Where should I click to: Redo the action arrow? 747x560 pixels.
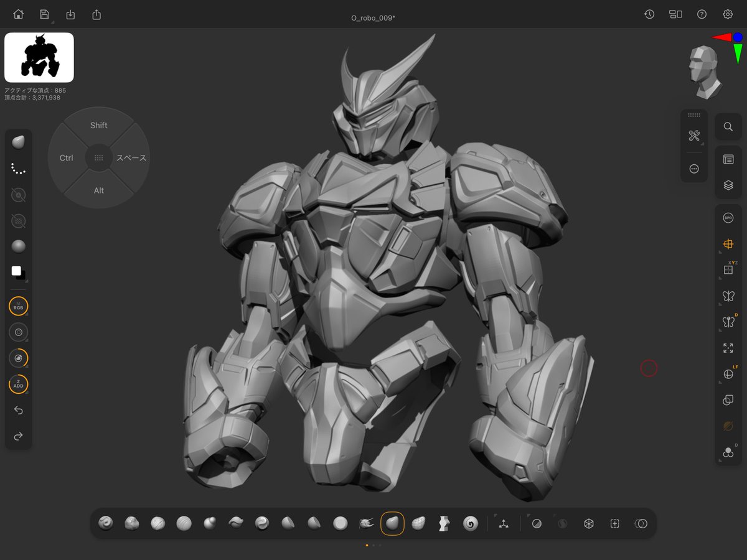tap(19, 436)
